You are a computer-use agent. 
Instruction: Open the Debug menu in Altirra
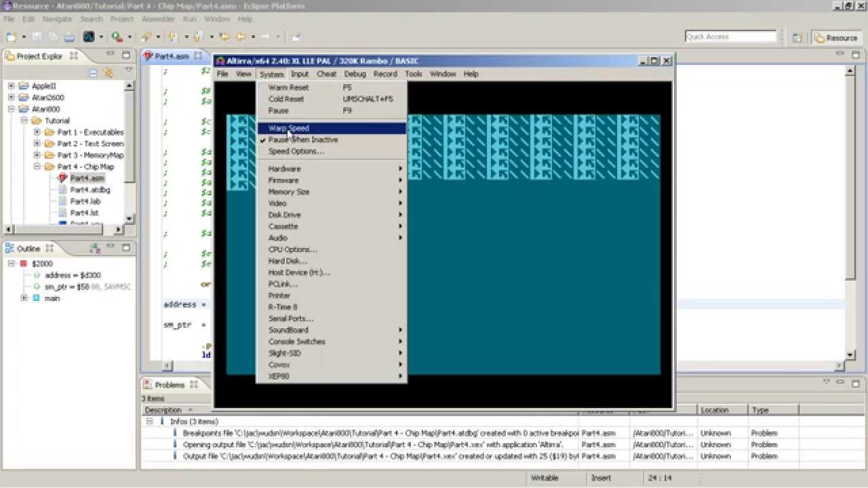pyautogui.click(x=355, y=74)
